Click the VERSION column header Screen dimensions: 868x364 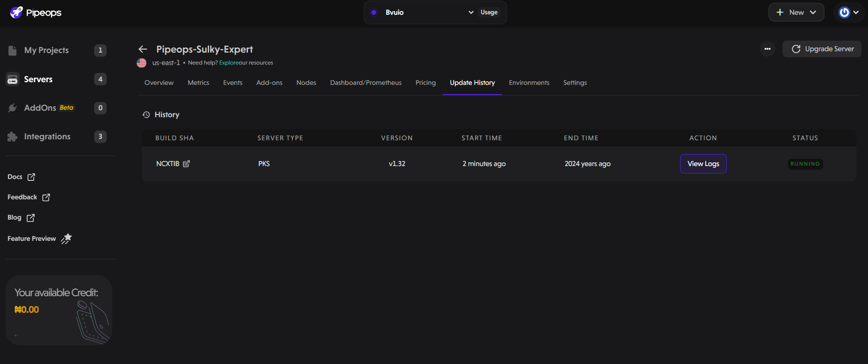[397, 138]
